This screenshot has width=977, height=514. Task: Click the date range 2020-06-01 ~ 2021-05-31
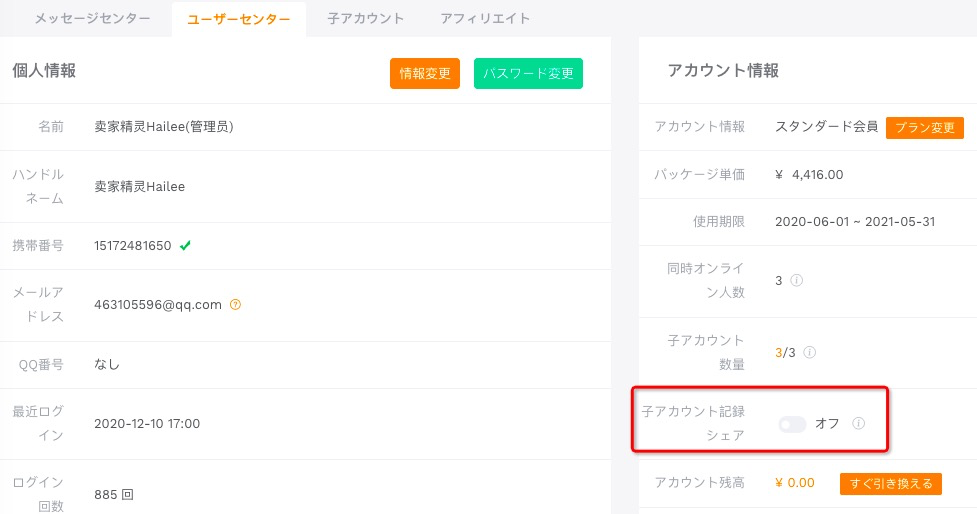855,221
